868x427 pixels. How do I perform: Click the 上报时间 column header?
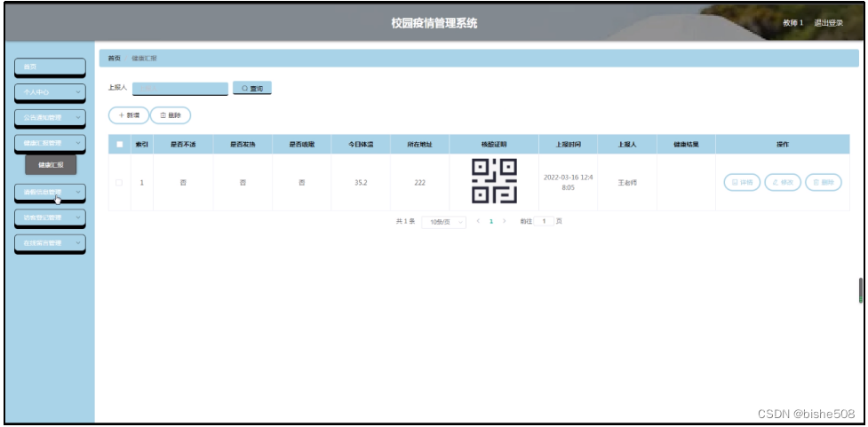pos(568,145)
